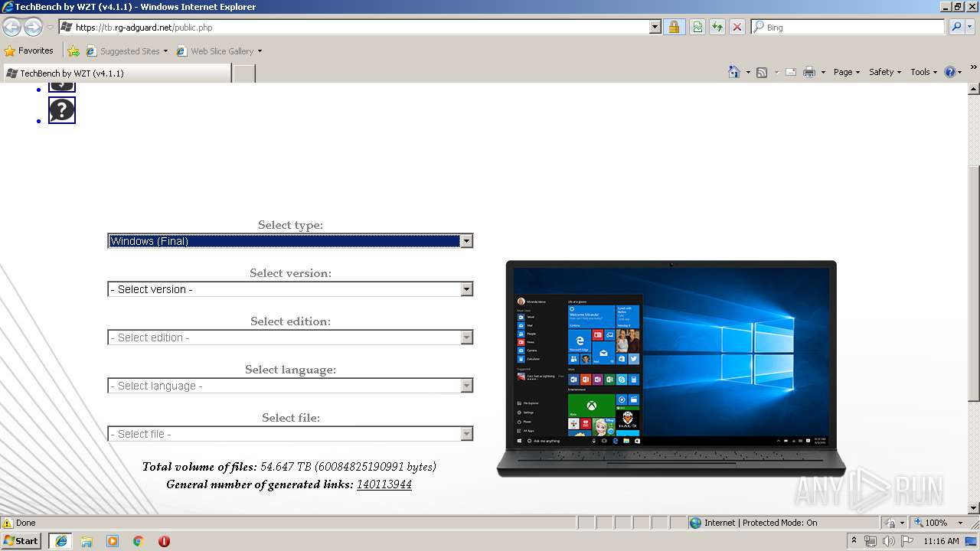Open the search provider dropdown arrow
Viewport: 980px width, 551px height.
(970, 27)
